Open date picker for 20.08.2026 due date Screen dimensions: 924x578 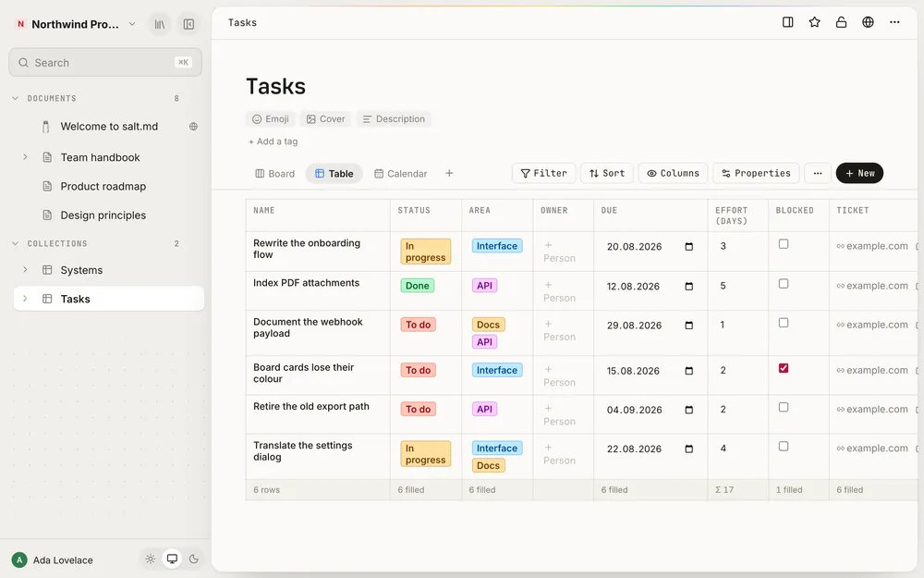pyautogui.click(x=689, y=247)
